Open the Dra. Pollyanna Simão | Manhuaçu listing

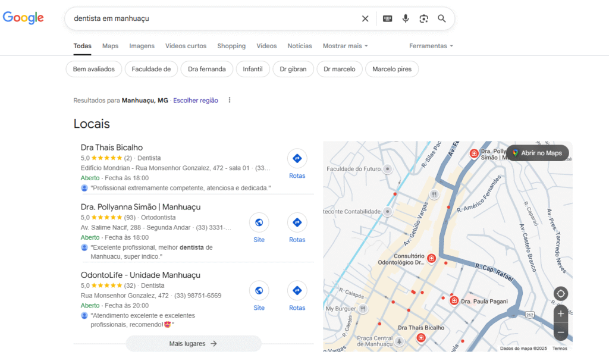pos(140,207)
